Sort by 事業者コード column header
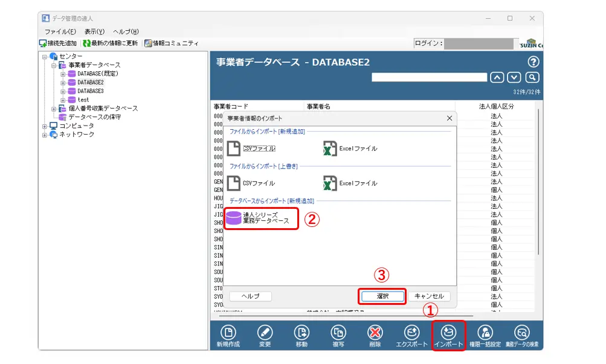 (231, 106)
